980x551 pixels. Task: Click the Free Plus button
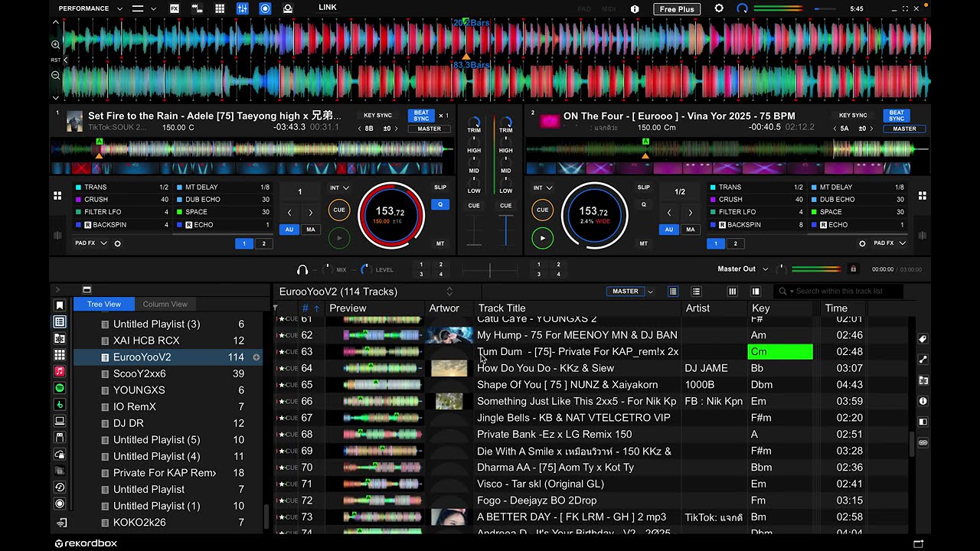(x=677, y=9)
